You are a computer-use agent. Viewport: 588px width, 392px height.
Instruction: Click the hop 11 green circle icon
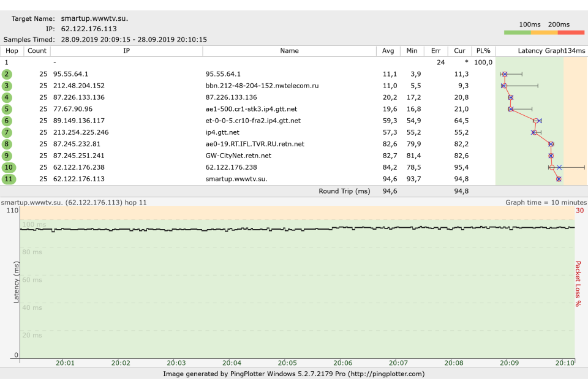coord(8,179)
